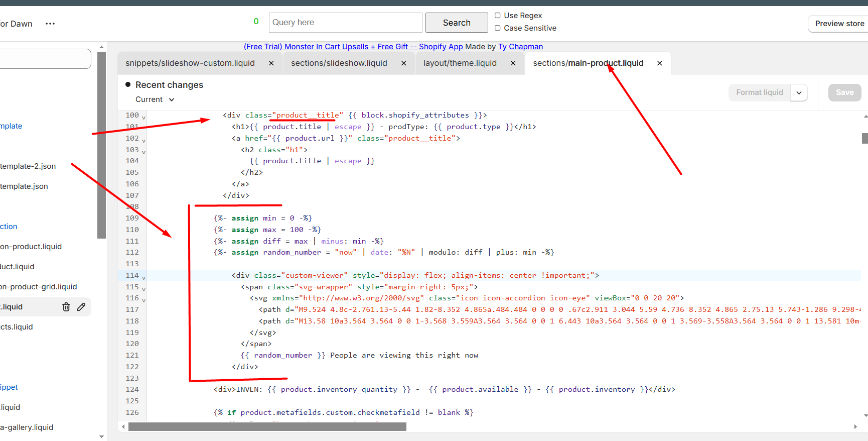Close the snippets/slideshow-custom.liquid tab
Viewport: 868px width, 441px height.
click(x=271, y=63)
